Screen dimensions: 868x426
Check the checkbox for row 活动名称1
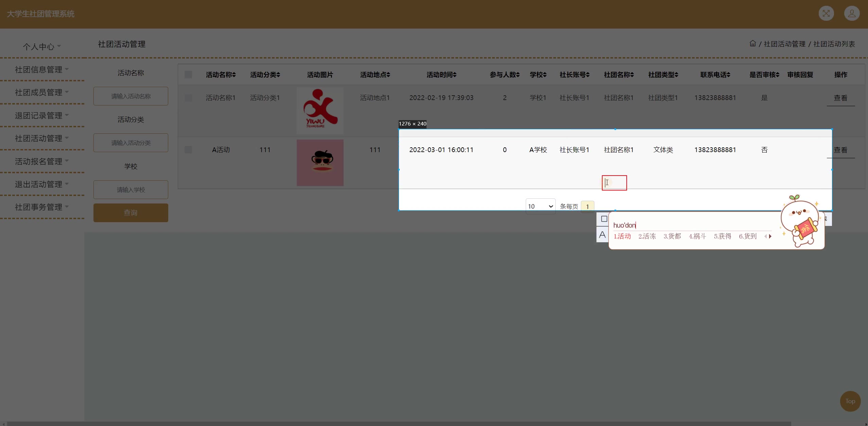(x=188, y=98)
